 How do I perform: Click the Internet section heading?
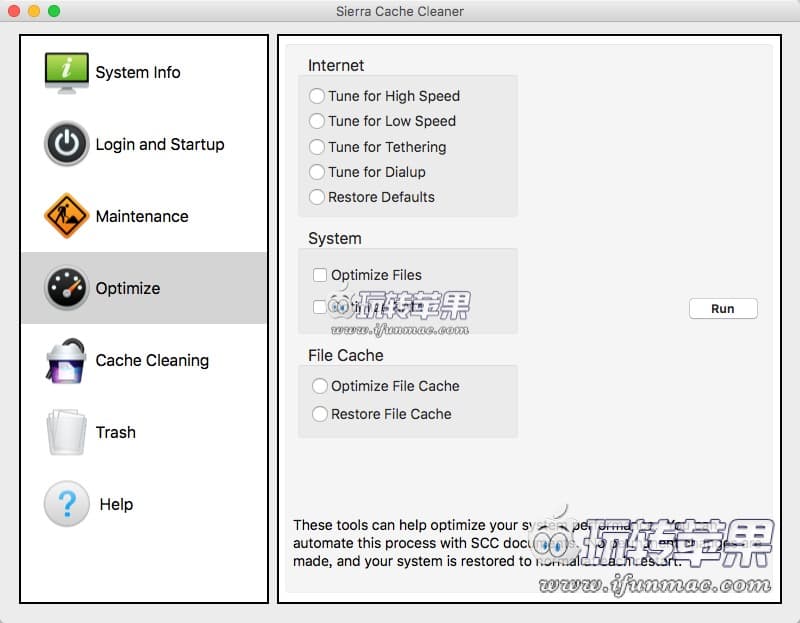[x=336, y=65]
